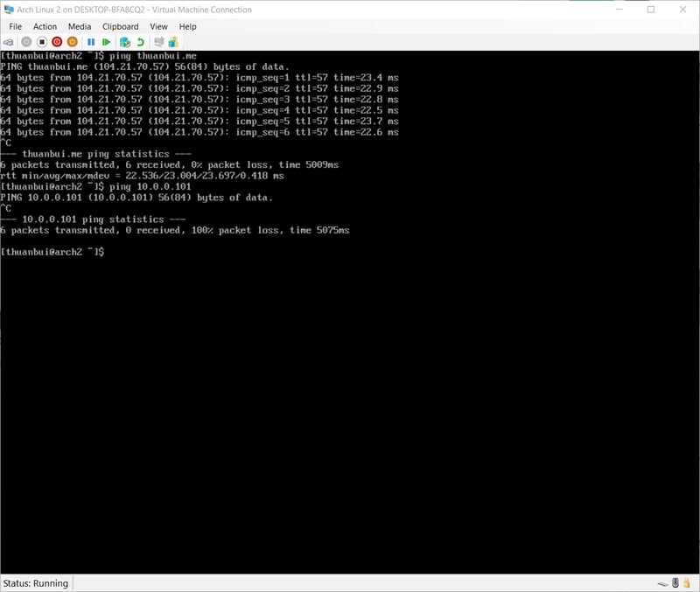Click the Start VM toolbar icon
The width and height of the screenshot is (700, 592).
click(x=25, y=41)
